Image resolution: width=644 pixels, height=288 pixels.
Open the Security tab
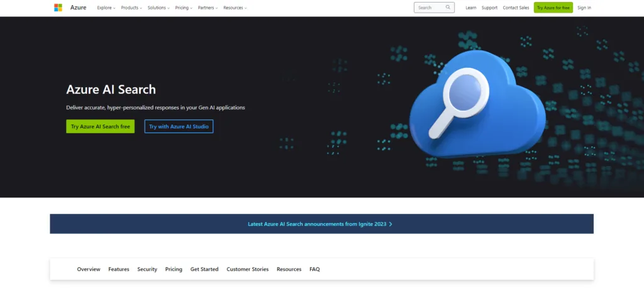coord(147,269)
